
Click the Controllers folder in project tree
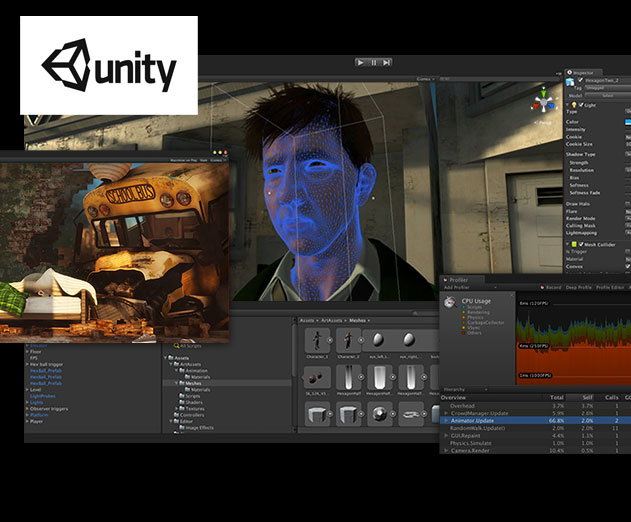189,415
